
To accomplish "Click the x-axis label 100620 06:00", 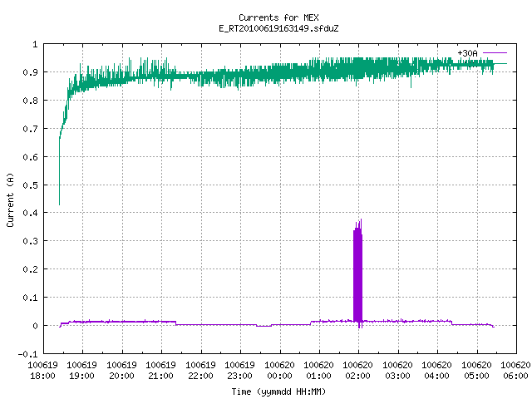I will tap(515, 371).
